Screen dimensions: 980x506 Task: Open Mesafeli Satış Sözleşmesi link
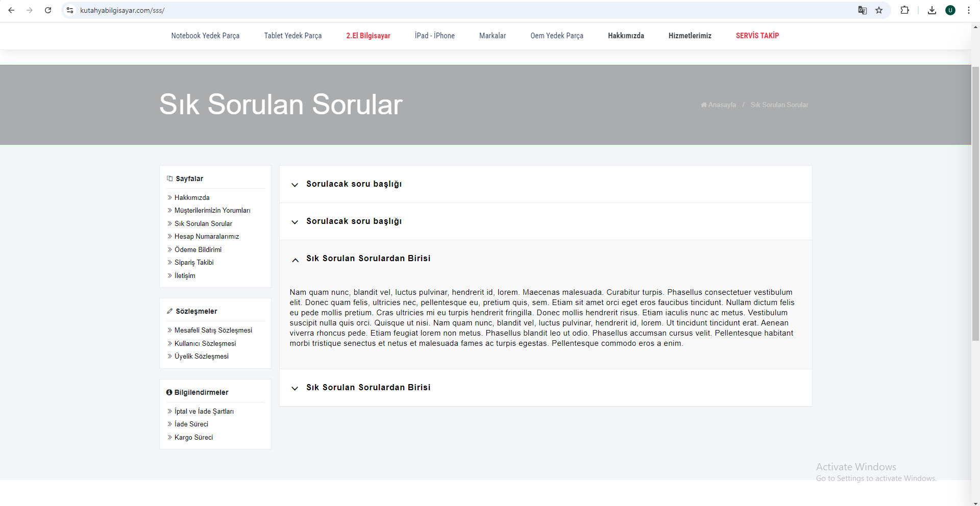click(213, 330)
